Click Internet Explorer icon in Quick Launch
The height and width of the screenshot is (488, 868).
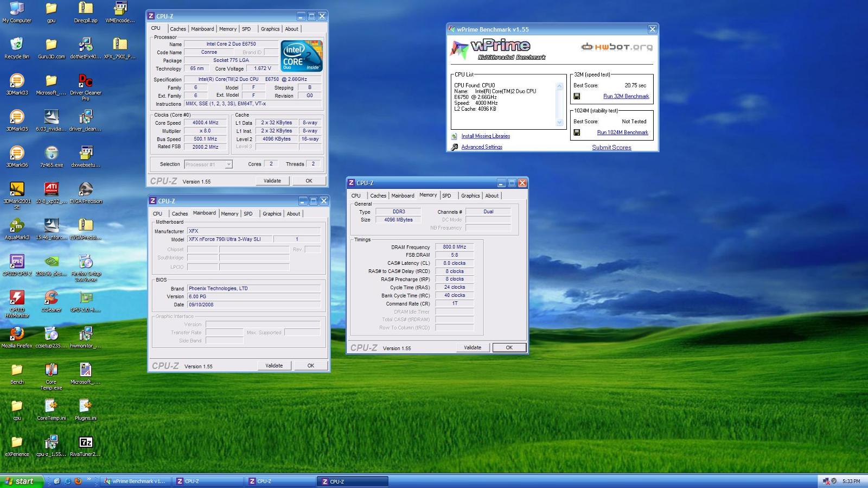tap(67, 481)
